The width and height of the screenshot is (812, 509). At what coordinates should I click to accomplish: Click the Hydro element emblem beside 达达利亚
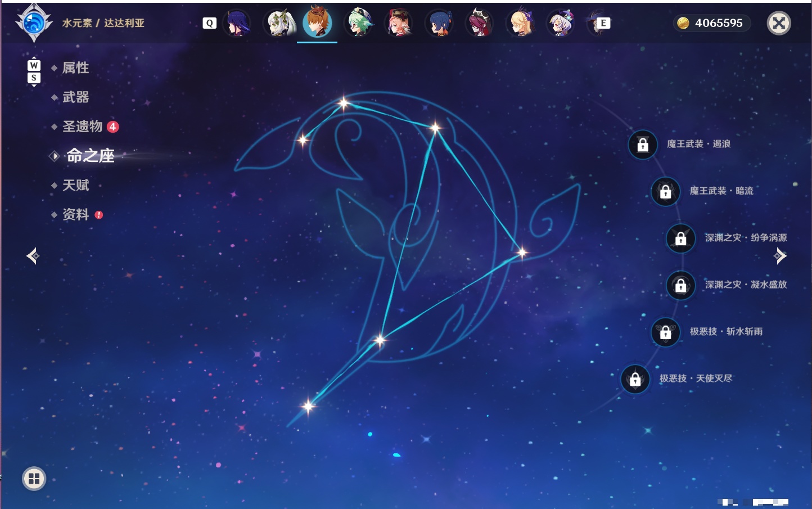(34, 23)
